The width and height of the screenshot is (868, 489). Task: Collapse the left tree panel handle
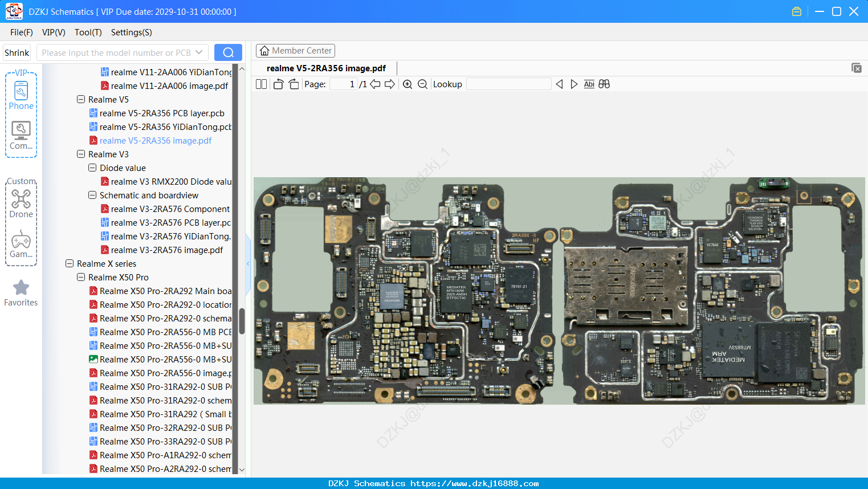248,264
